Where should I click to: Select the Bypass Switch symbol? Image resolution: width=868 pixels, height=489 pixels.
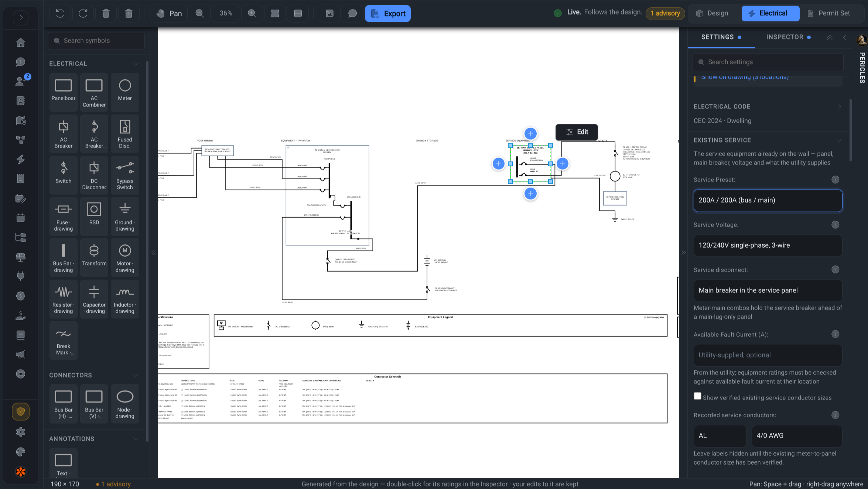coord(125,174)
